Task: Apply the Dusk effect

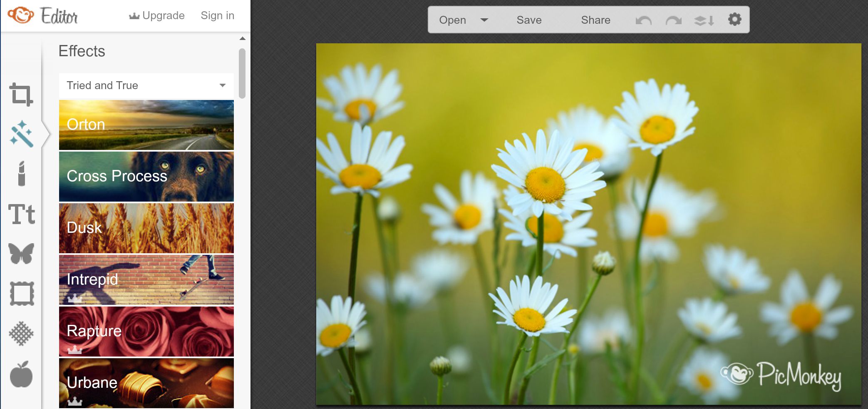Action: [146, 228]
